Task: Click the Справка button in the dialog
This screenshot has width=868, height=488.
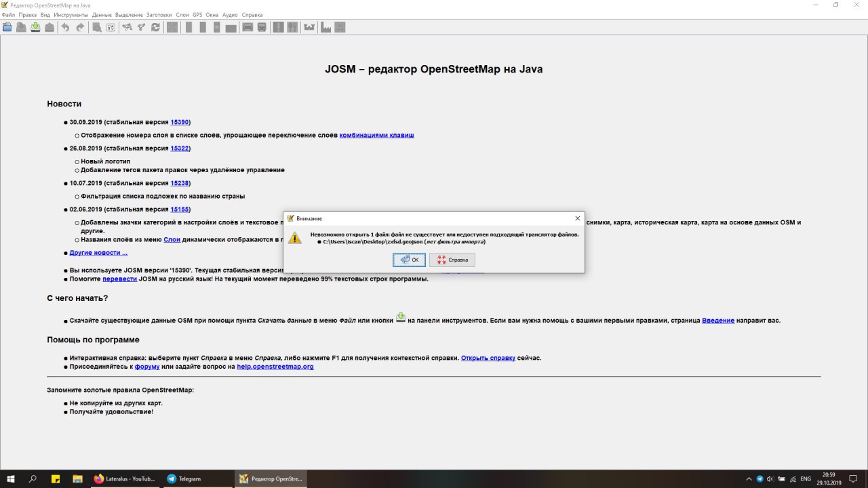Action: (x=452, y=260)
